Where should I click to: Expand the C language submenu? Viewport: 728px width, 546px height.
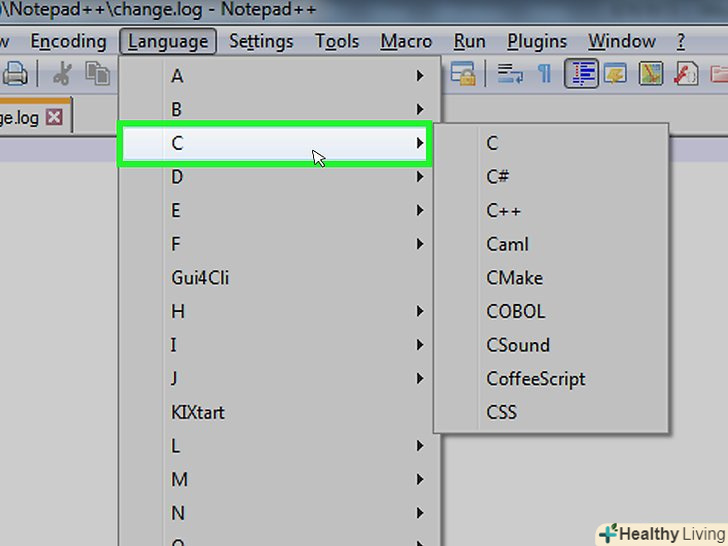tap(275, 143)
